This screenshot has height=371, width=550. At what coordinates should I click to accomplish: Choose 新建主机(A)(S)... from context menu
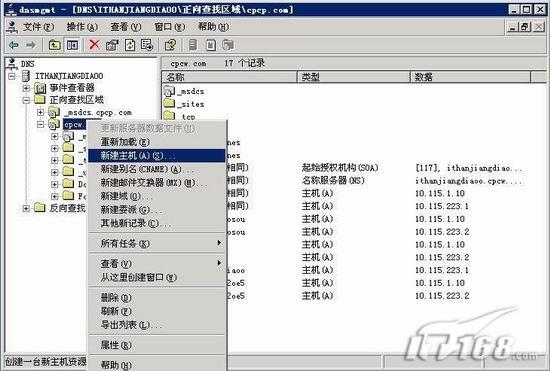[x=156, y=156]
